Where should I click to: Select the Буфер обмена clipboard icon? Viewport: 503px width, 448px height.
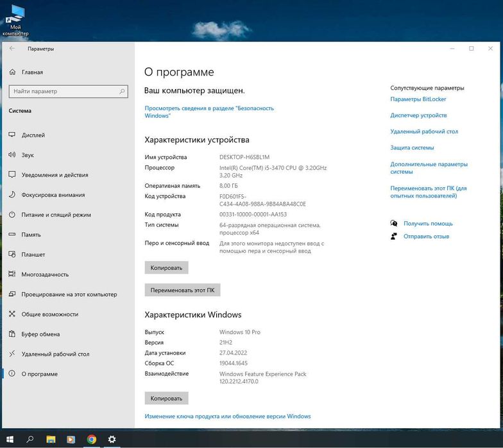coord(12,333)
